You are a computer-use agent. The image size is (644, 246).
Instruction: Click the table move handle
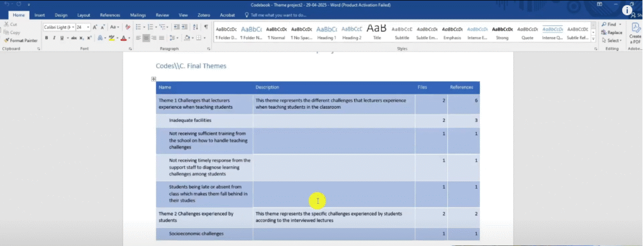point(153,79)
